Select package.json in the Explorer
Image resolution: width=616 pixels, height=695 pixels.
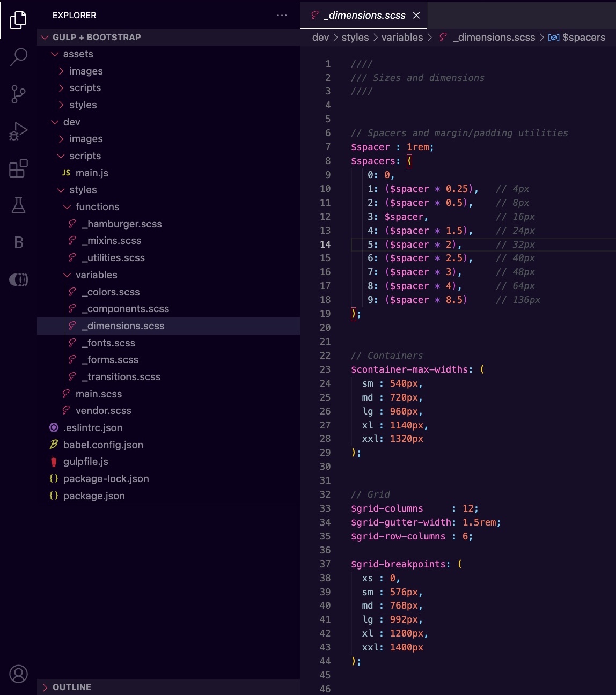(x=93, y=496)
